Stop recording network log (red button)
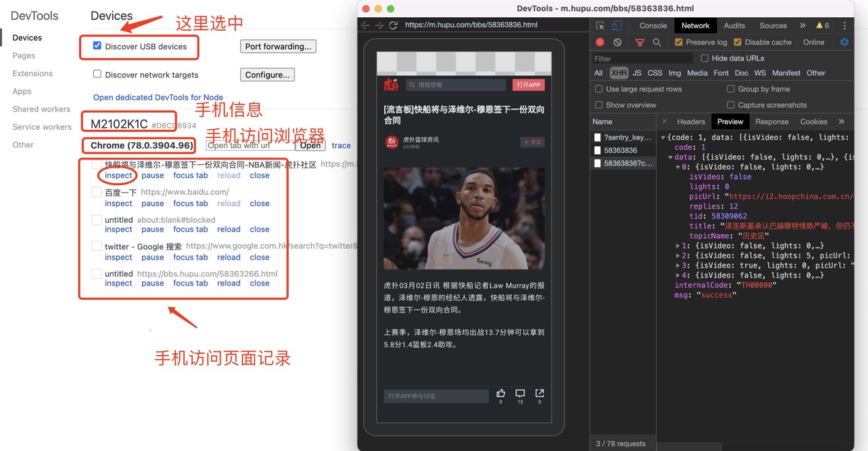 (x=600, y=42)
